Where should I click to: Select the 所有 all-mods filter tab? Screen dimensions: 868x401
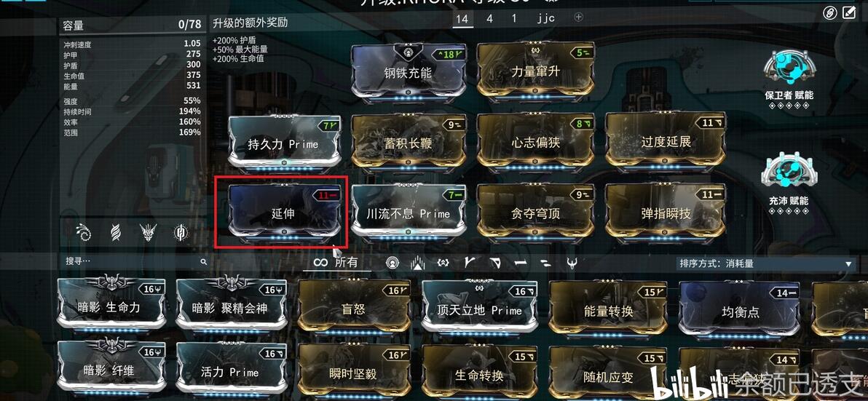(x=336, y=262)
